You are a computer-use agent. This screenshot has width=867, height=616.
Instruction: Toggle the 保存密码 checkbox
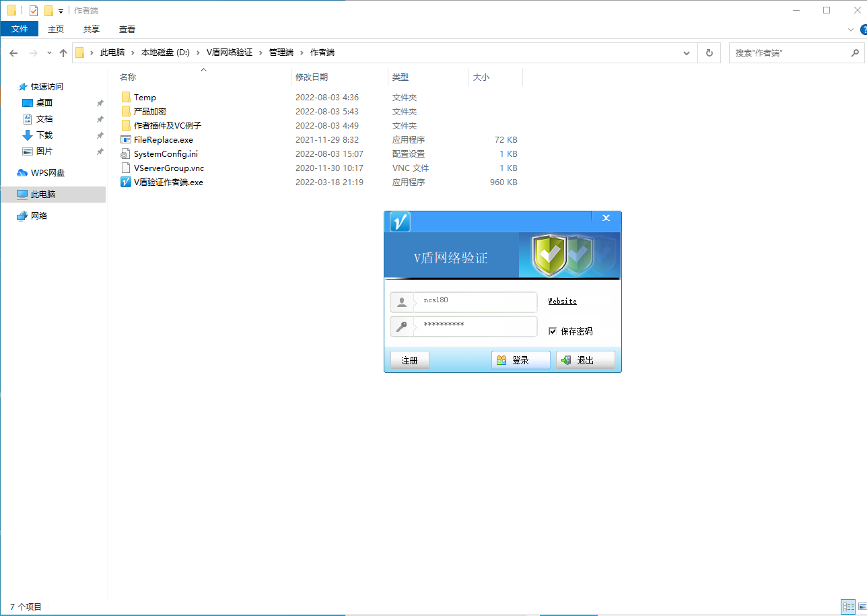coord(553,331)
